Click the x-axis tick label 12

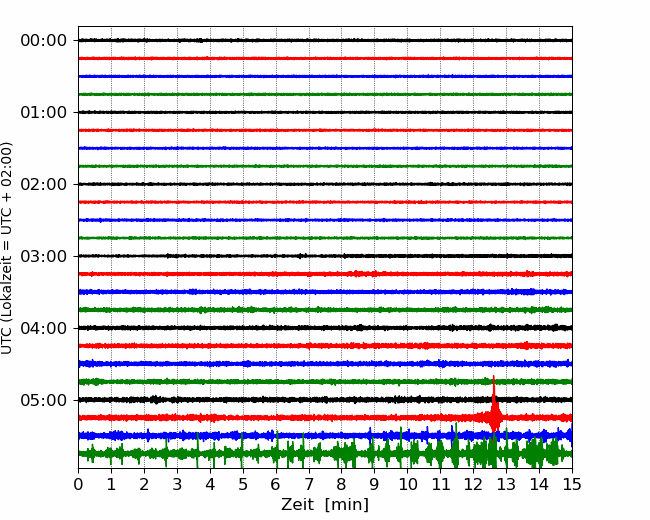point(473,484)
